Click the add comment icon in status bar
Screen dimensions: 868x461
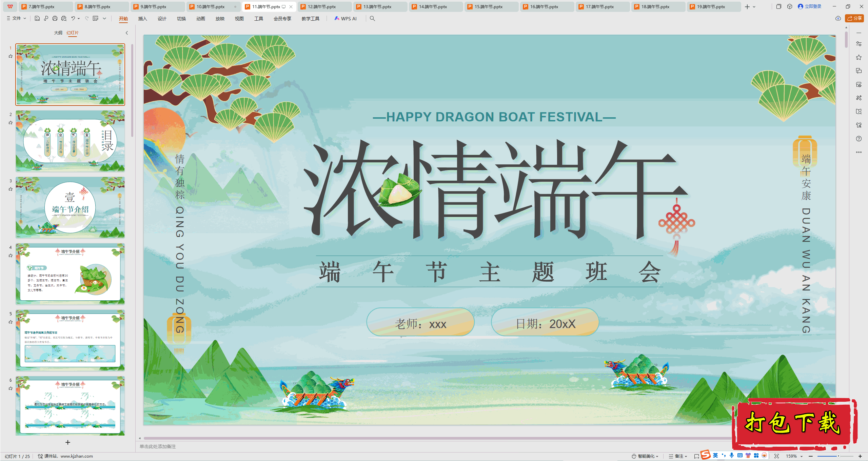(696, 456)
